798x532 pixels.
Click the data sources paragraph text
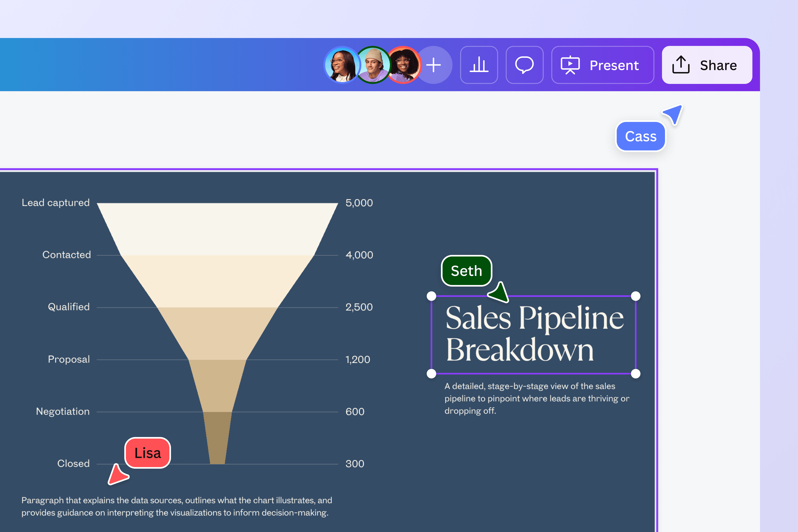(176, 506)
